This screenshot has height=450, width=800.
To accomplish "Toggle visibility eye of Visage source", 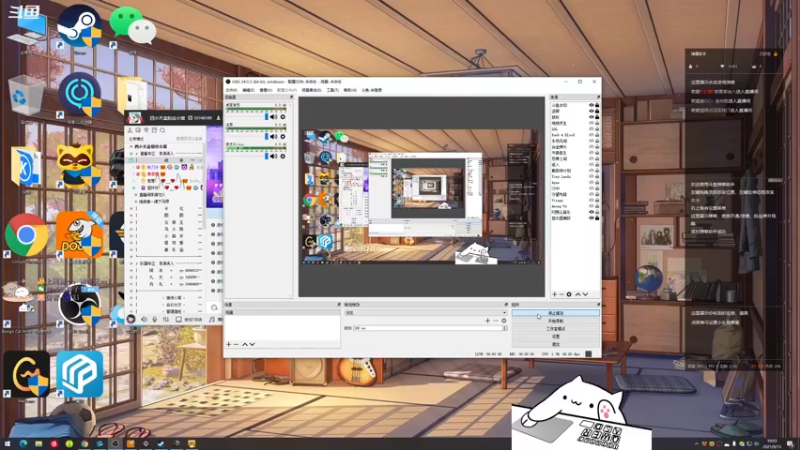I will tap(591, 201).
